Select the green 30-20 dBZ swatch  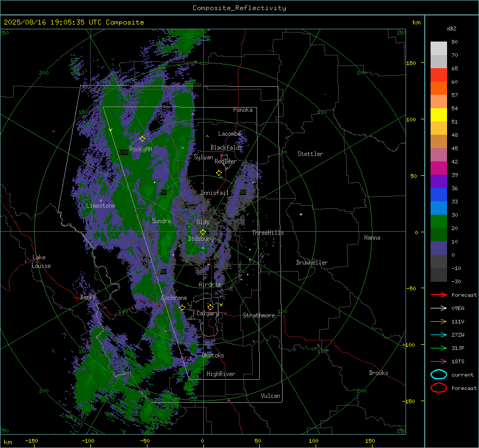pyautogui.click(x=439, y=222)
